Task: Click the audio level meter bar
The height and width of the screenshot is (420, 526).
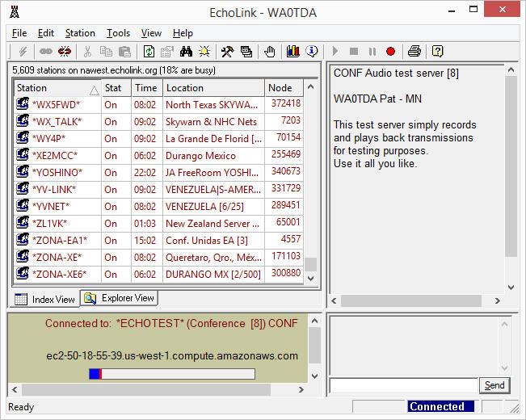Action: [172, 374]
